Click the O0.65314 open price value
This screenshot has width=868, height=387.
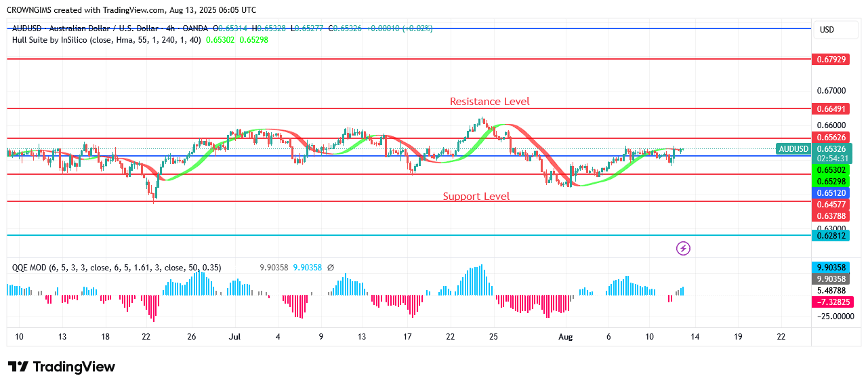pos(230,28)
